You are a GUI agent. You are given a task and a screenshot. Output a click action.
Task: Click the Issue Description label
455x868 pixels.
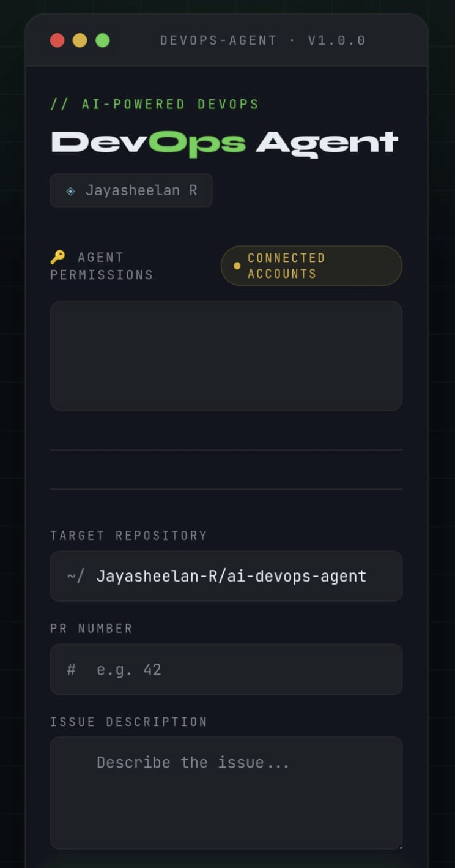point(128,722)
